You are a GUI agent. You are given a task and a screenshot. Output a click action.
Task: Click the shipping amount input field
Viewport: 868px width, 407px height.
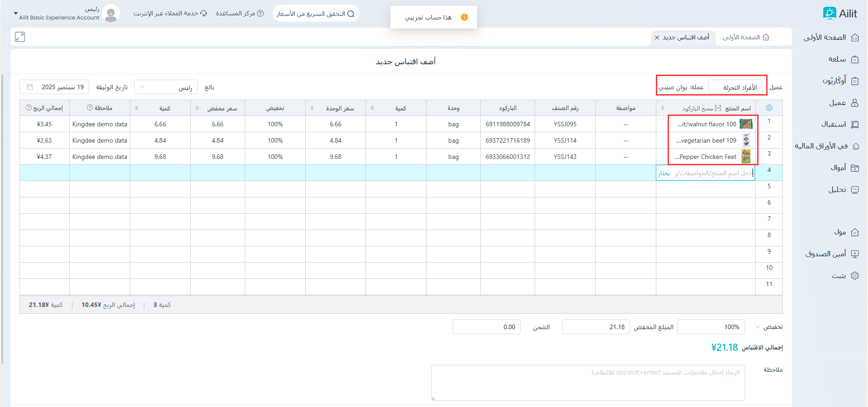pyautogui.click(x=486, y=327)
